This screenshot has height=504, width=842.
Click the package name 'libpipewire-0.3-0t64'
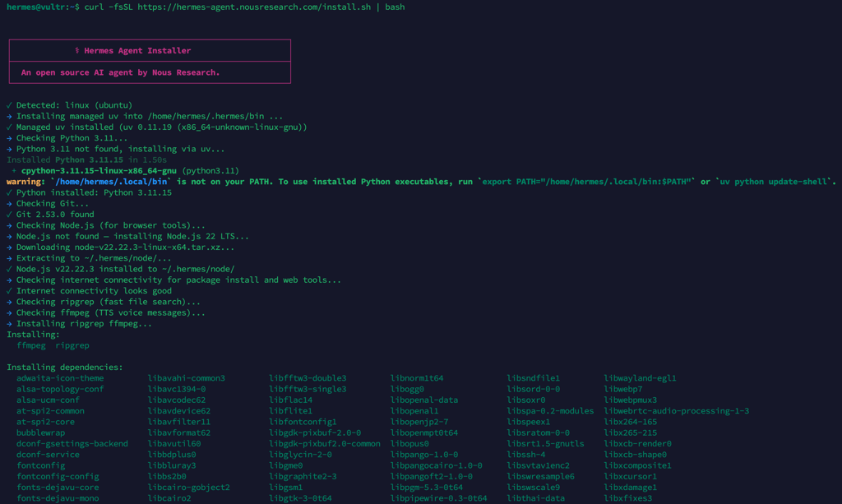click(439, 498)
